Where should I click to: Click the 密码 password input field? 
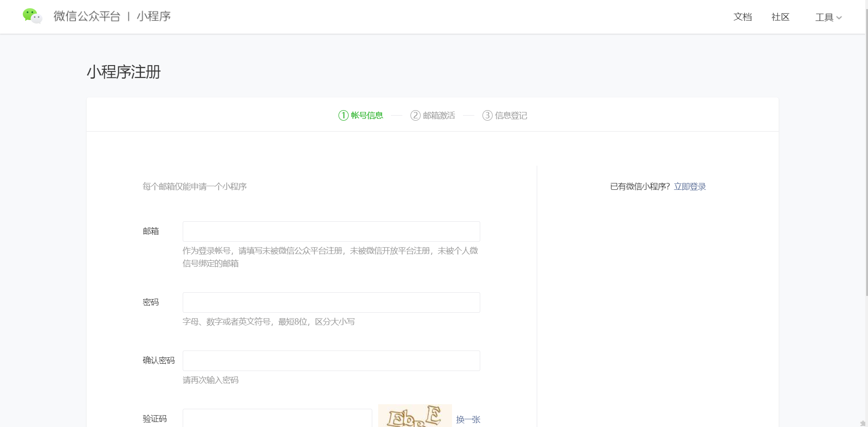coord(330,302)
